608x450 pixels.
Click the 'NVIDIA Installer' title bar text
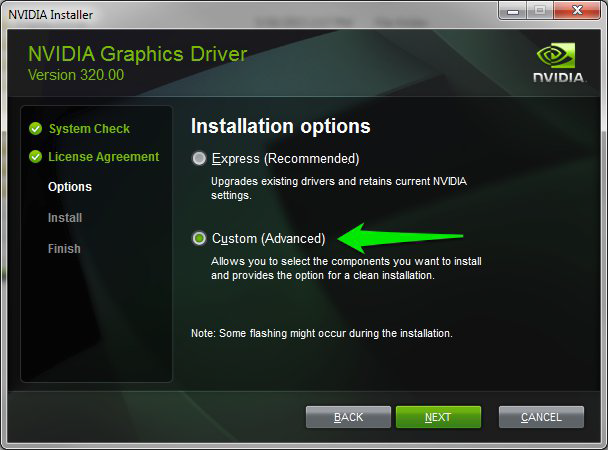pyautogui.click(x=51, y=15)
